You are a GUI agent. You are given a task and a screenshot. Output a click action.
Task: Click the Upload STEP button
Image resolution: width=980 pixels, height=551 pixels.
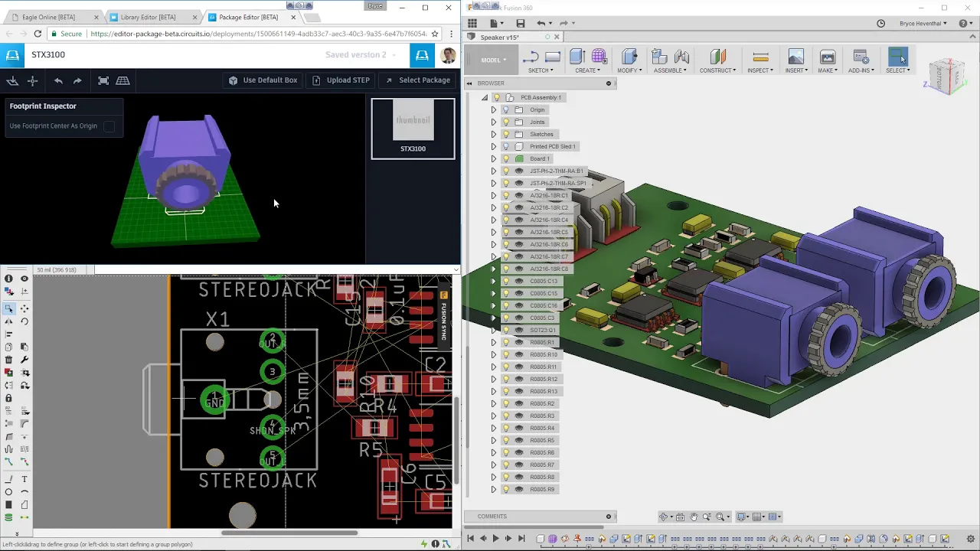(x=341, y=80)
